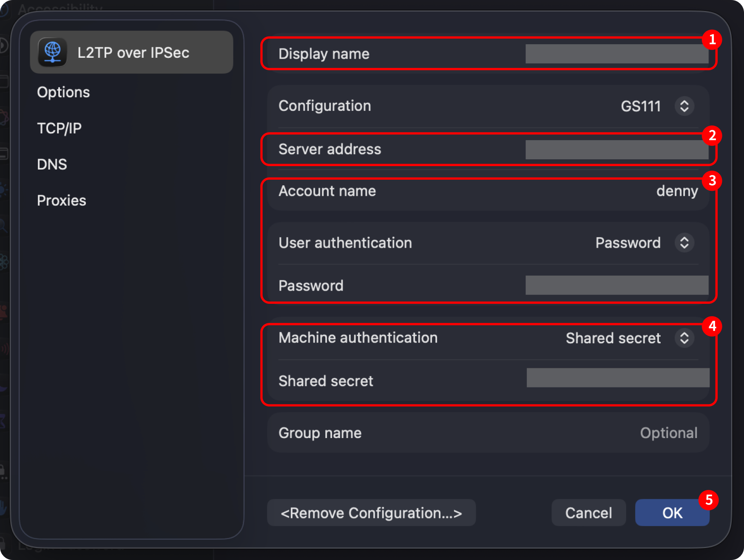Click Remove Configuration

coord(371,513)
